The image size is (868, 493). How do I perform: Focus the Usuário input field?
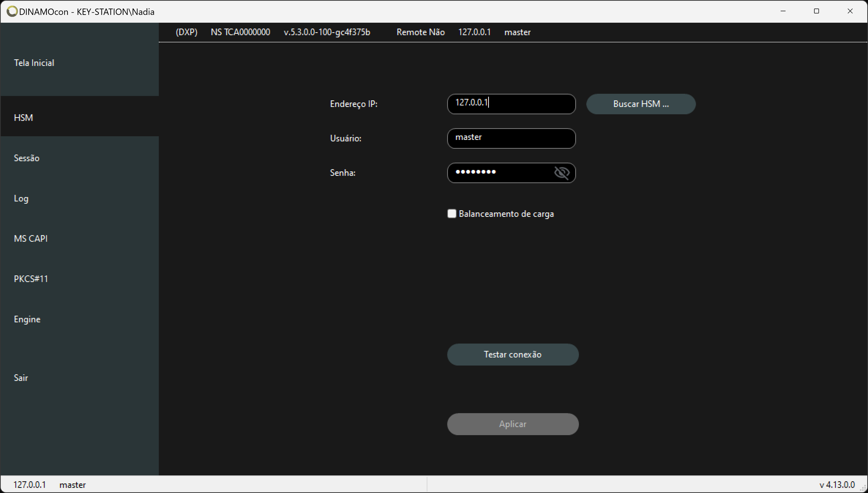pos(511,138)
